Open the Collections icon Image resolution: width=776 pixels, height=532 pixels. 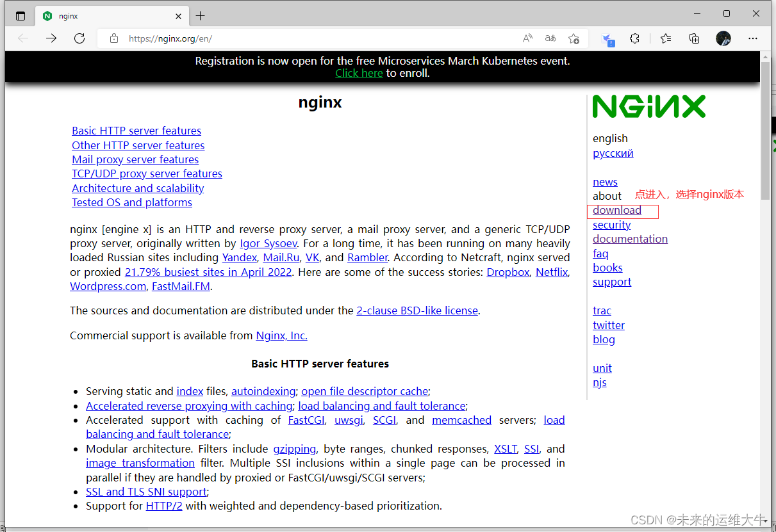coord(694,38)
